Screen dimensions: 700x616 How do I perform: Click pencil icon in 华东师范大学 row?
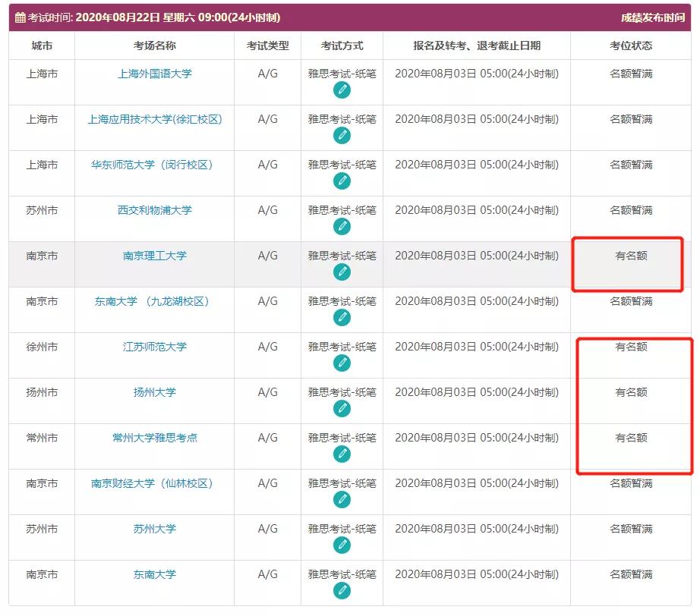coord(342,181)
